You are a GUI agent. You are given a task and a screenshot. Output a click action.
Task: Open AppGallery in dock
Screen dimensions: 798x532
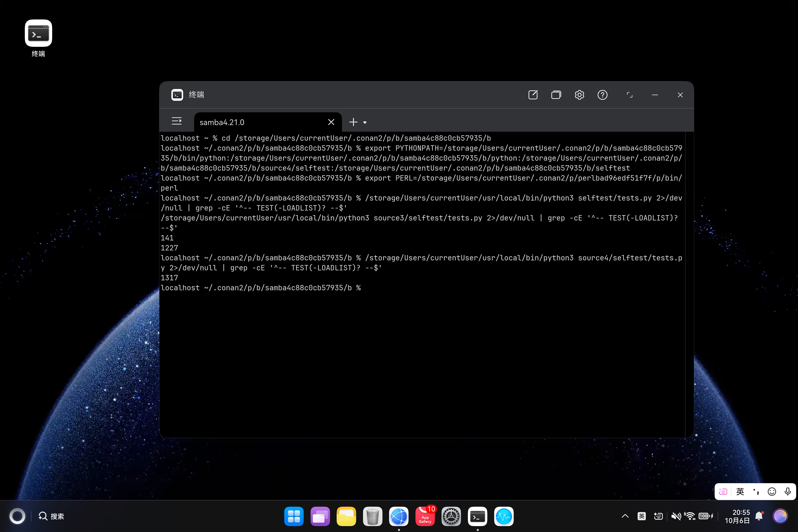(x=425, y=516)
